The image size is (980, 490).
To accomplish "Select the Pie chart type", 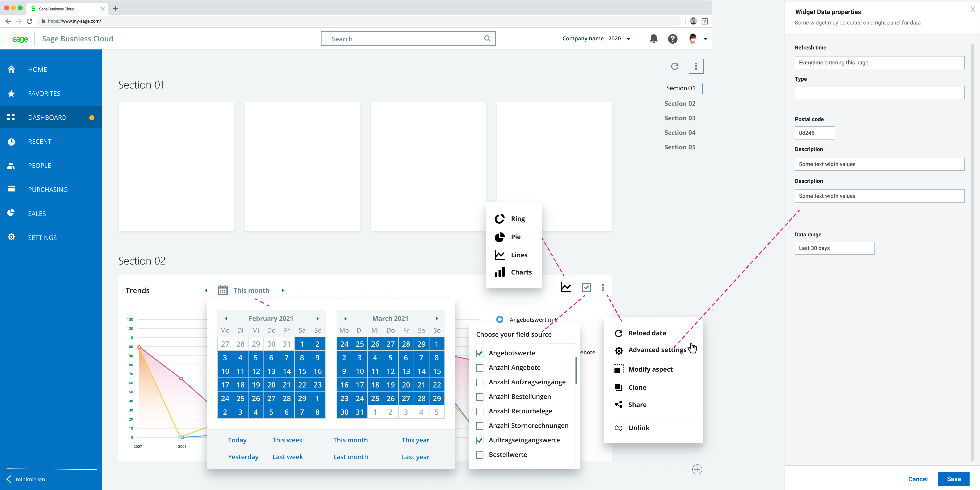I will [x=515, y=236].
